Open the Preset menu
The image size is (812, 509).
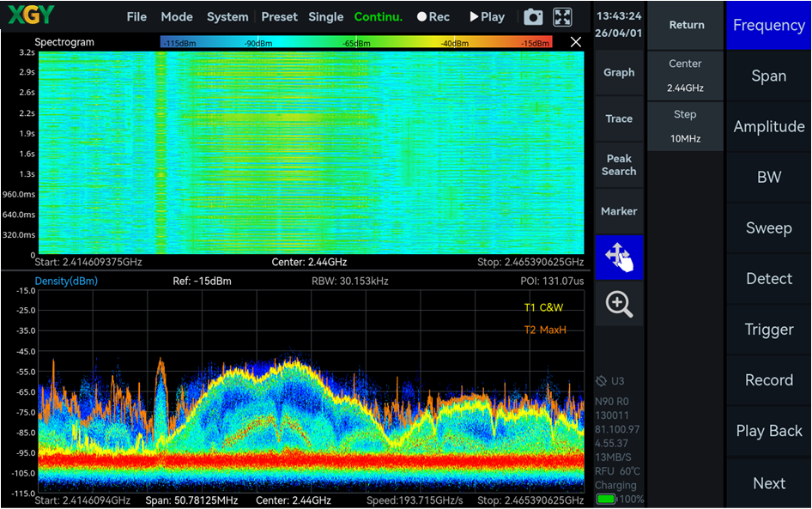(x=279, y=17)
